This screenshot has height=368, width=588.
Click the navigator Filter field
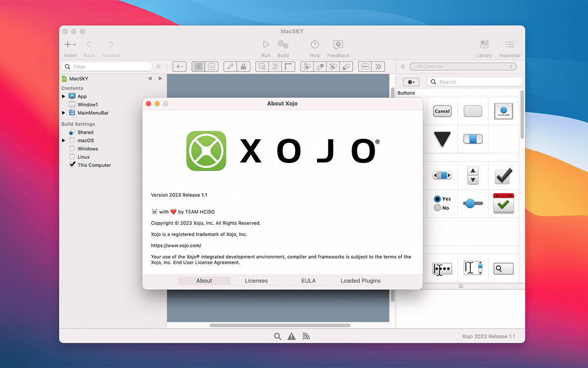[x=106, y=67]
